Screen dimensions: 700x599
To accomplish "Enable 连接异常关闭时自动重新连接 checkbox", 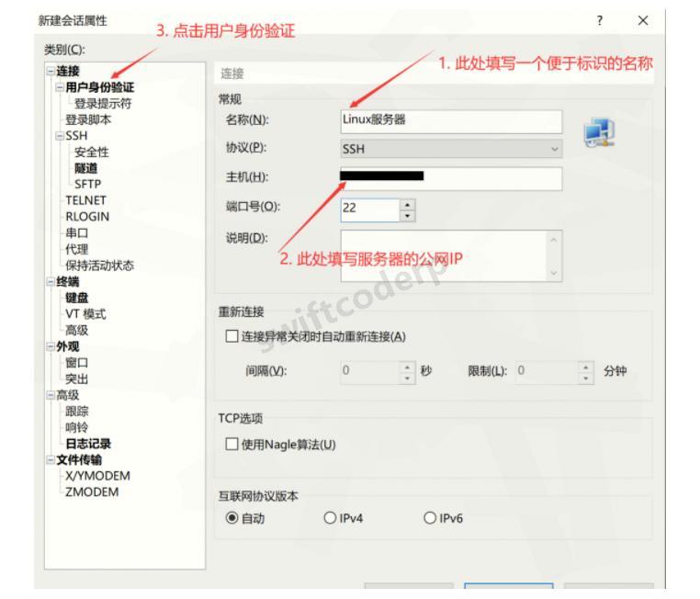I will [x=231, y=336].
